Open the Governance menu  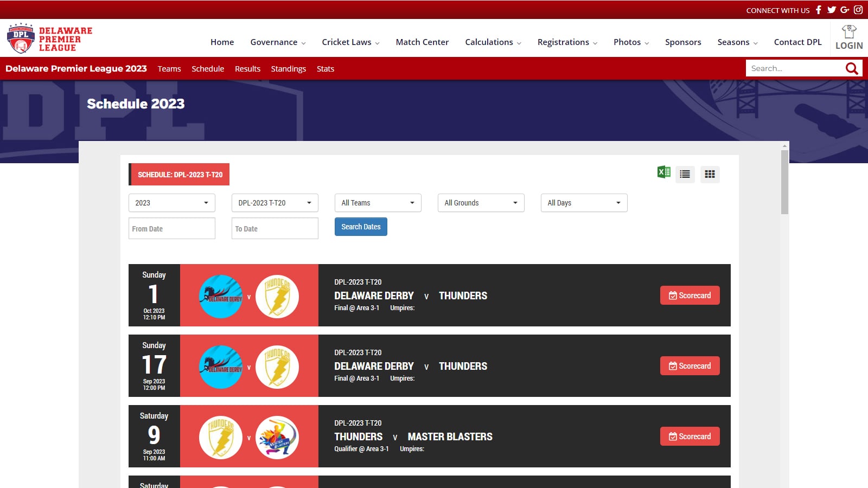click(x=278, y=42)
